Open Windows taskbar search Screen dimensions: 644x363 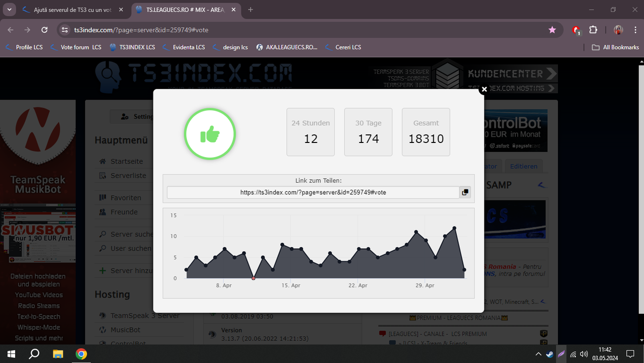[34, 353]
